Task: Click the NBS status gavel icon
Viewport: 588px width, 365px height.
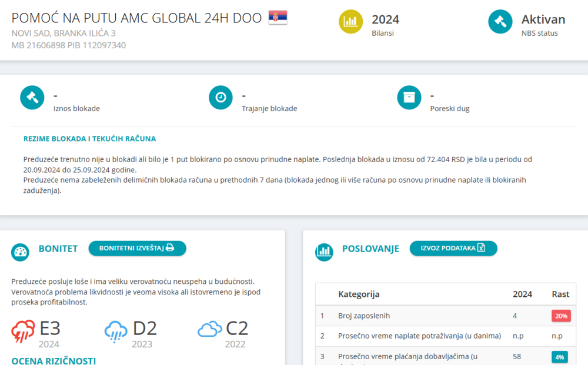Action: tap(500, 22)
